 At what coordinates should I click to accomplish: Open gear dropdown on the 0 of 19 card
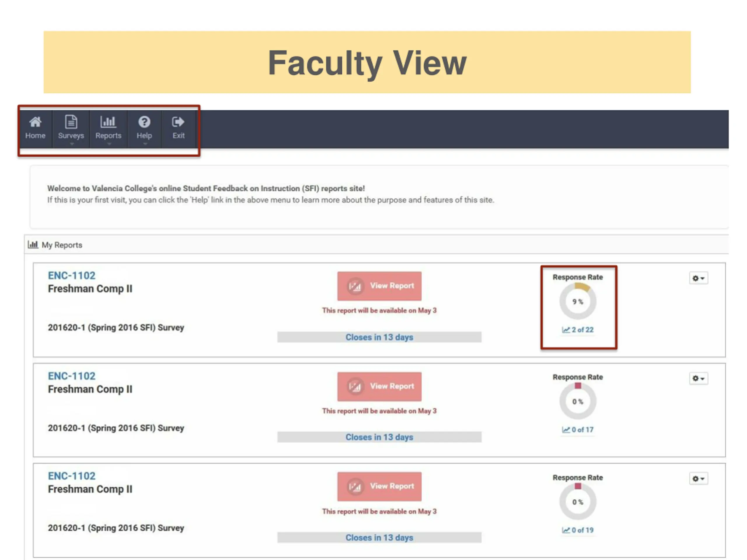pyautogui.click(x=698, y=479)
